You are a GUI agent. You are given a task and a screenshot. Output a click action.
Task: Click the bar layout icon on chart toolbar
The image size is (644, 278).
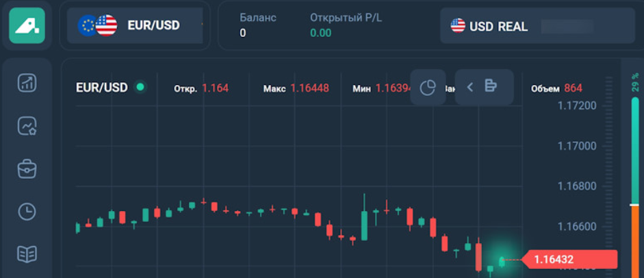click(491, 86)
